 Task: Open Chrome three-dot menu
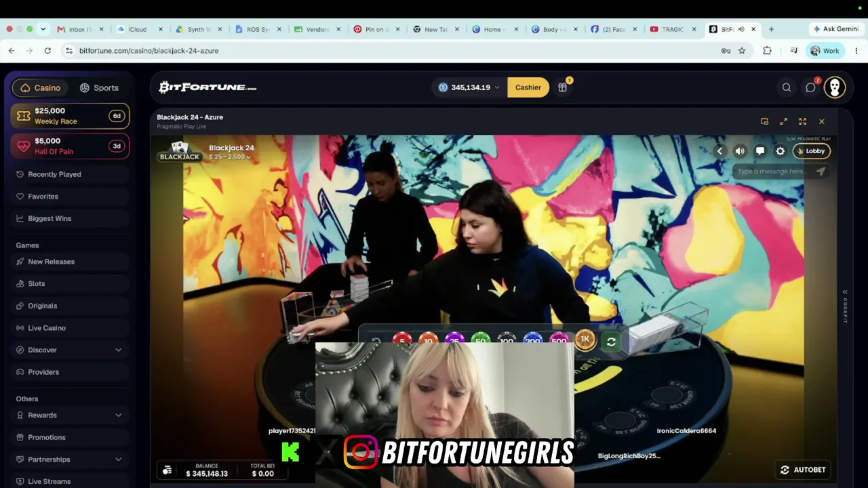coord(856,51)
